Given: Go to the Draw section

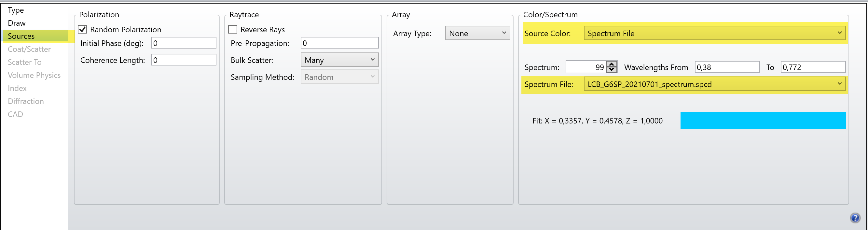Looking at the screenshot, I should (x=17, y=23).
